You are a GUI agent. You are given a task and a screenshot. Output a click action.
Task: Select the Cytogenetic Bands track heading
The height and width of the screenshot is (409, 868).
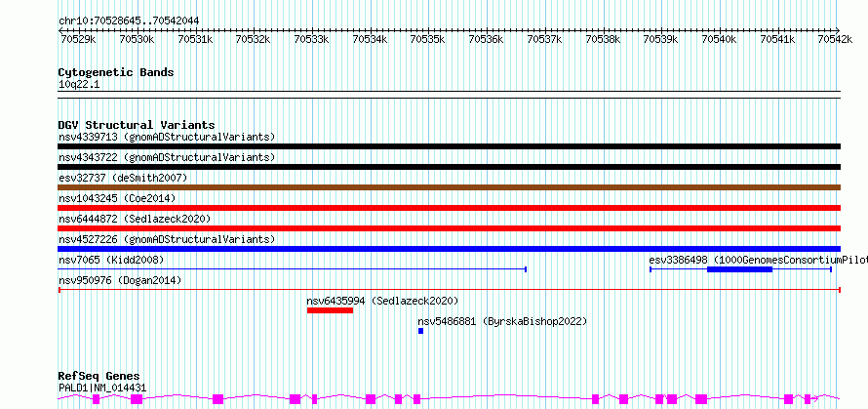point(116,72)
